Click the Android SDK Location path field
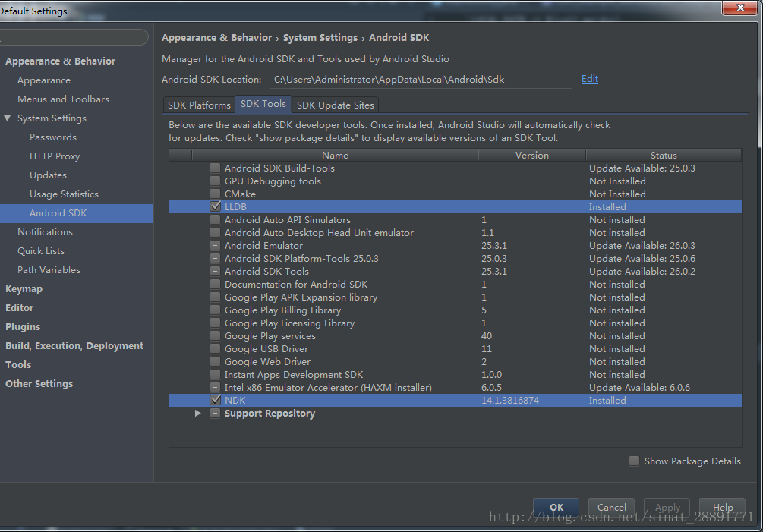The height and width of the screenshot is (532, 763). coord(421,80)
